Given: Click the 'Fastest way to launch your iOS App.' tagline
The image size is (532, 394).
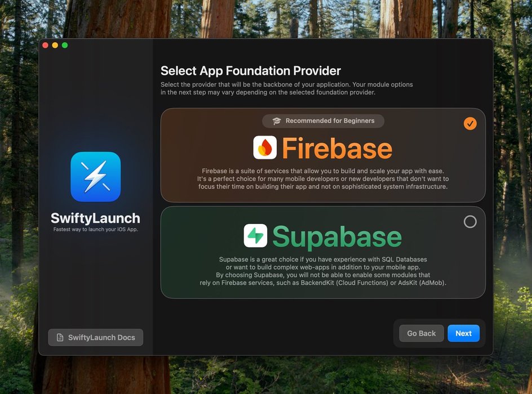Looking at the screenshot, I should pyautogui.click(x=95, y=229).
